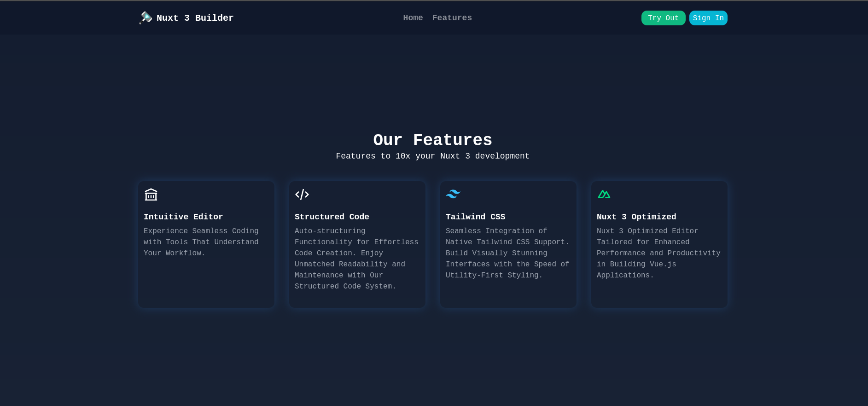Select the Structured Code card heading

tap(332, 217)
